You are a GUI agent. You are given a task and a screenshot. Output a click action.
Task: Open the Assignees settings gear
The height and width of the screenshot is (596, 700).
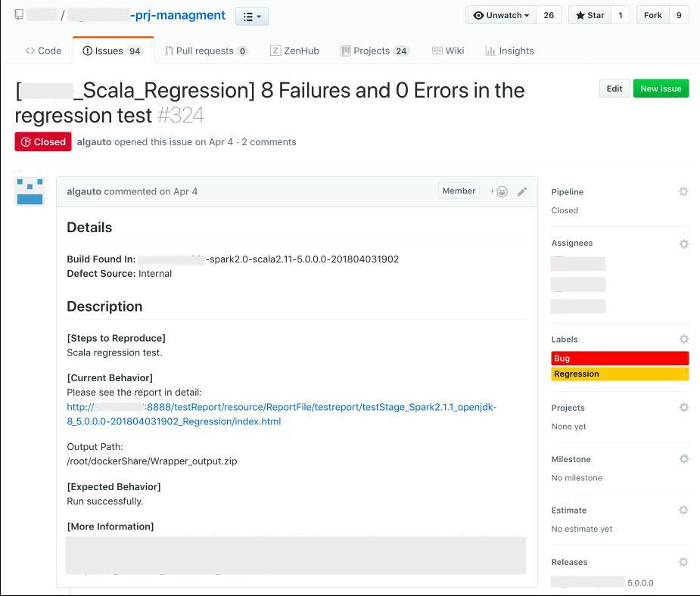pos(683,244)
